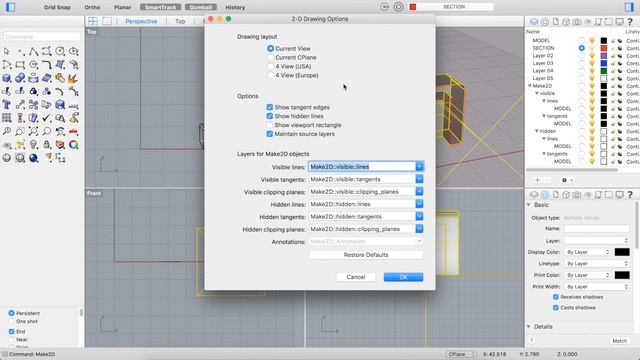This screenshot has height=360, width=640.
Task: Click the blue render sphere icon
Action: pyautogui.click(x=33, y=158)
